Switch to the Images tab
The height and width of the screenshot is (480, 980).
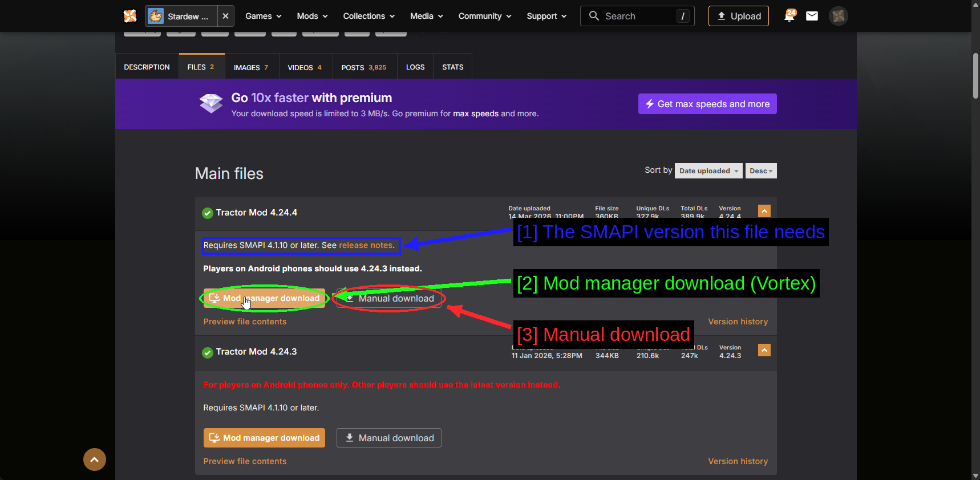[252, 67]
